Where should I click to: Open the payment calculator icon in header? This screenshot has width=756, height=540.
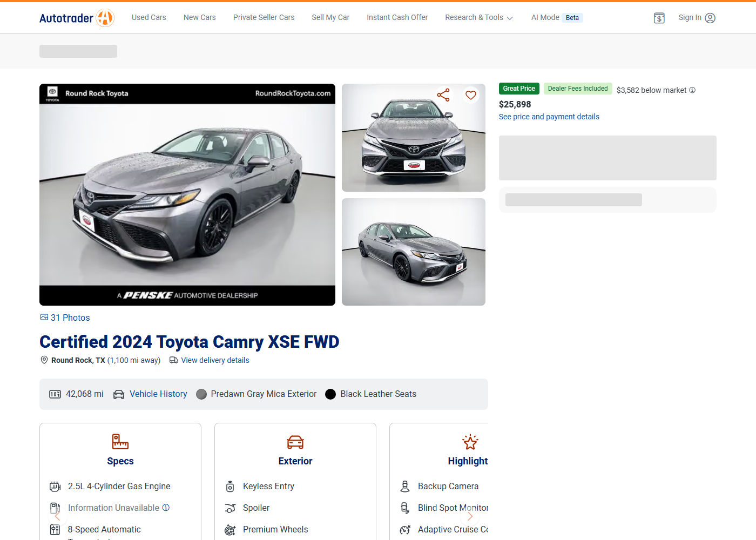click(659, 18)
